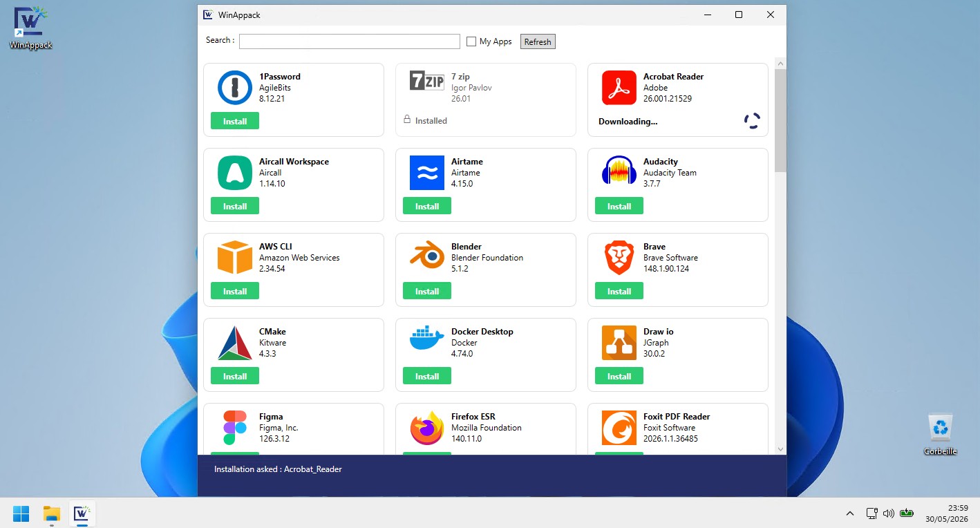Screen dimensions: 980x528
Task: Open the Corbeille recycle bin
Action: click(x=941, y=435)
